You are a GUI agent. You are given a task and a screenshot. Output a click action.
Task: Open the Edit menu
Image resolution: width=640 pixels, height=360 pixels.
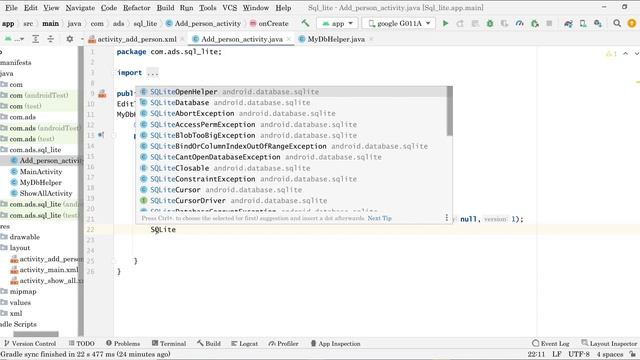31,8
